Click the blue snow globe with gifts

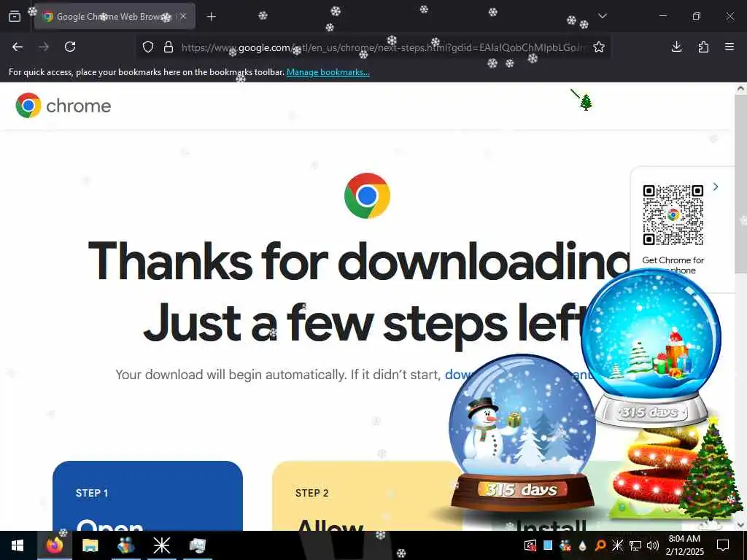pyautogui.click(x=651, y=348)
